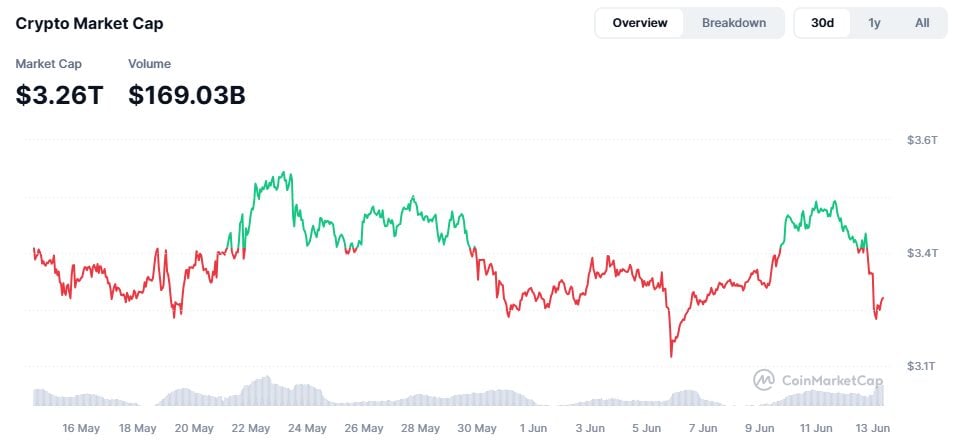Click the 28 May date marker
Screen dimensions: 963x443
(x=421, y=428)
